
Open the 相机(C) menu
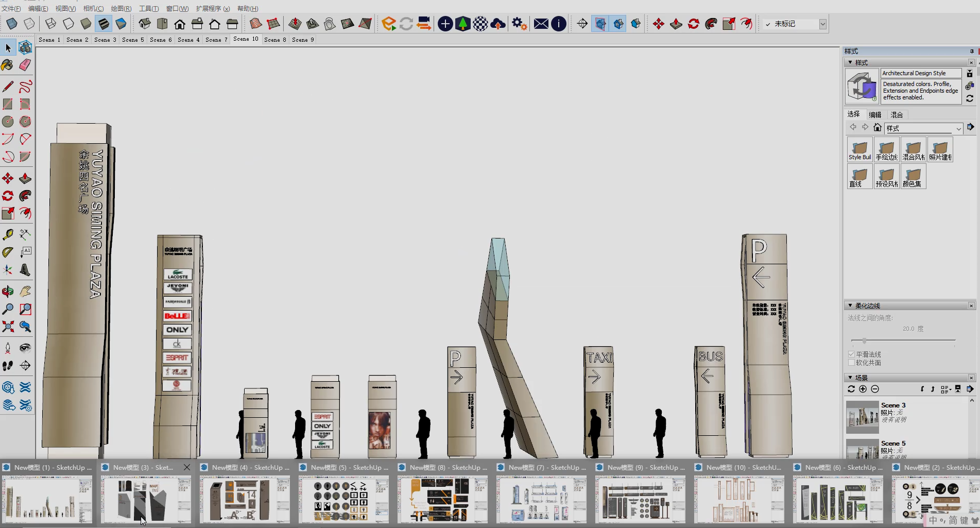coord(93,8)
